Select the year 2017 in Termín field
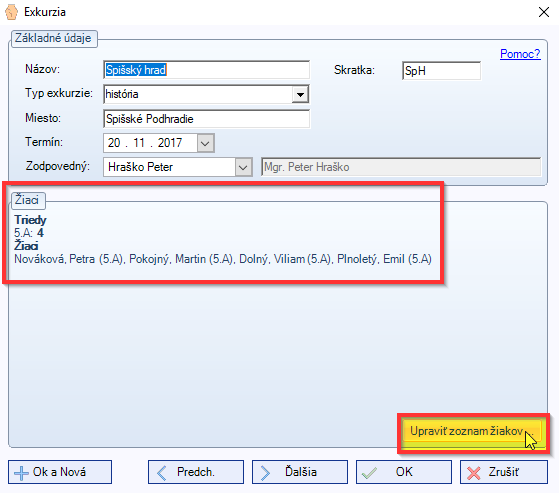 click(x=170, y=143)
